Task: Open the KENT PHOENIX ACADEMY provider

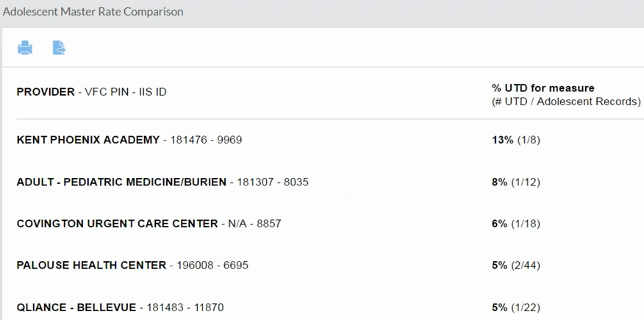Action: [88, 140]
